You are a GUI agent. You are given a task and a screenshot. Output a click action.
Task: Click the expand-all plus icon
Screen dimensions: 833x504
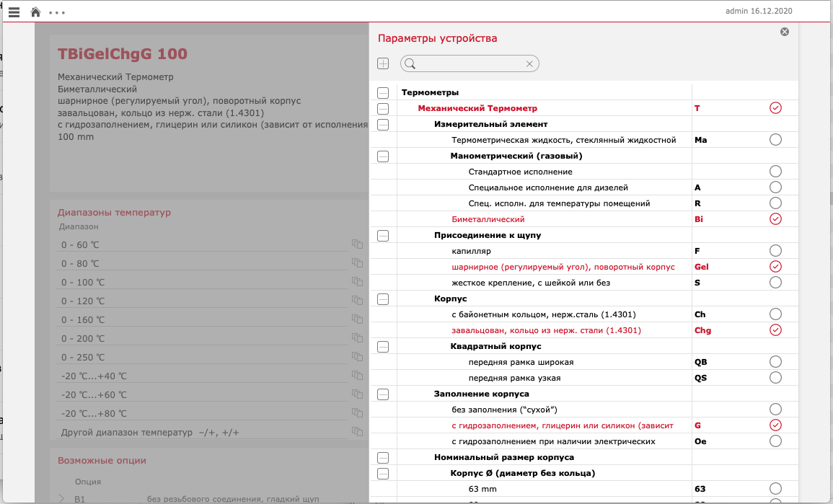click(383, 63)
